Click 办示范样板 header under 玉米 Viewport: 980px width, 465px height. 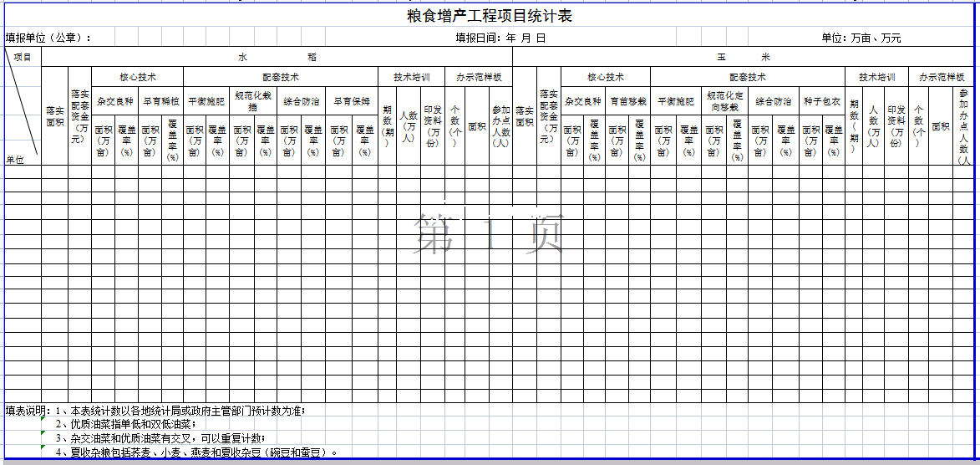pos(942,77)
